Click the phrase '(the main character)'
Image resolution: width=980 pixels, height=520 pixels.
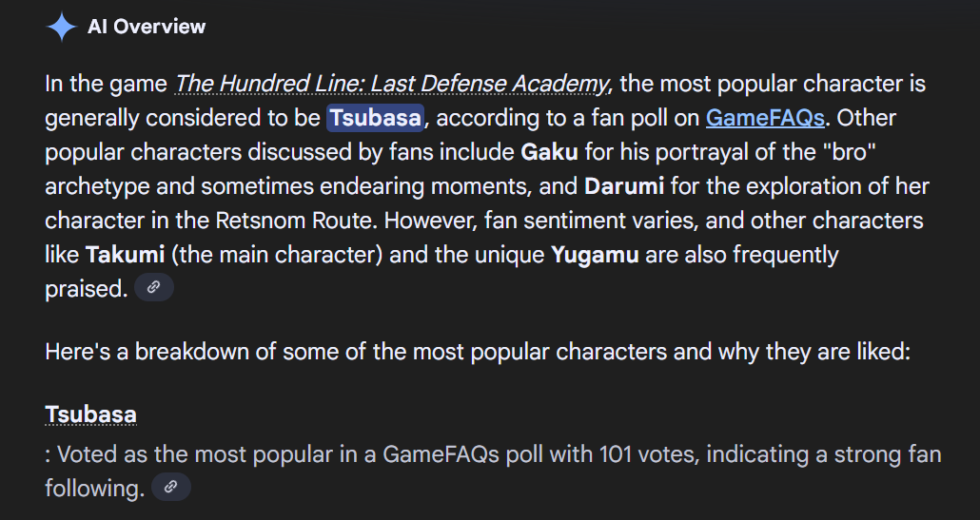276,255
